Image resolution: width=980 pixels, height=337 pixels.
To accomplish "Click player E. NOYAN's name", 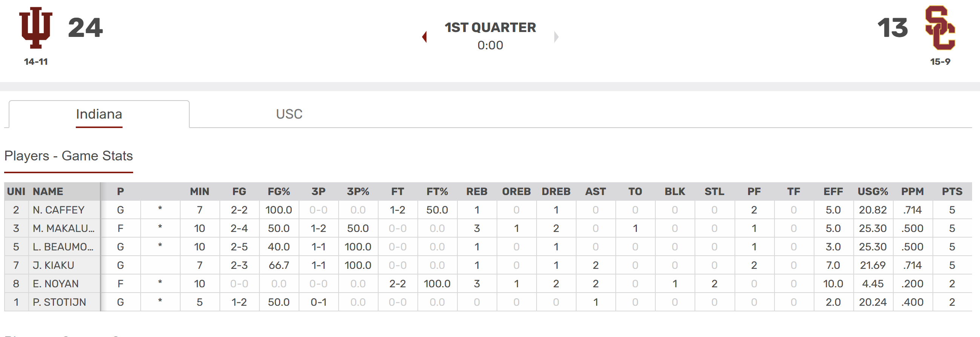I will coord(55,284).
